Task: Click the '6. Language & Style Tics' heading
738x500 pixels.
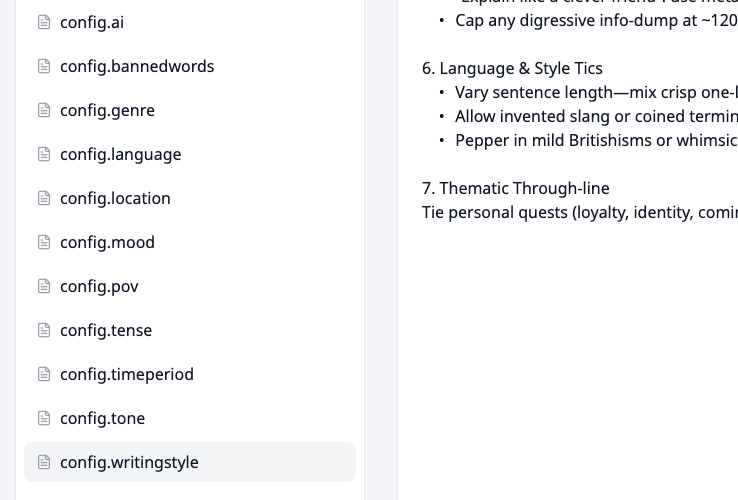Action: [x=512, y=69]
